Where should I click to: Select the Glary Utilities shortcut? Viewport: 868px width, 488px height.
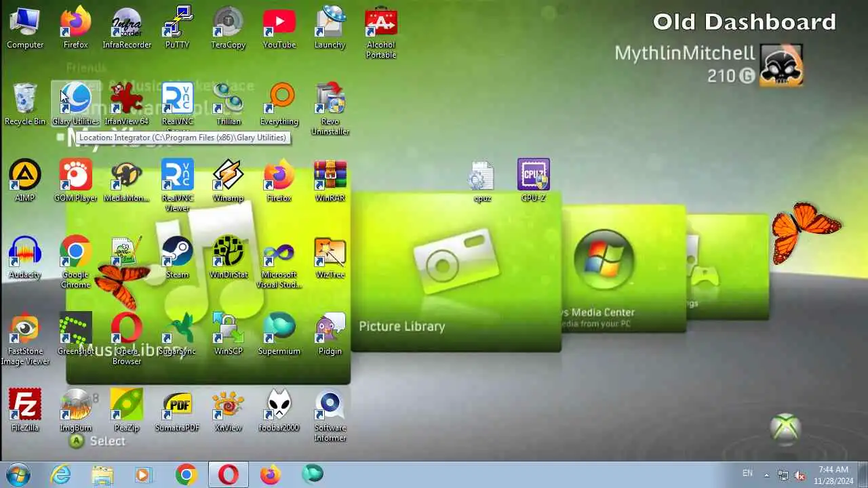coord(76,105)
